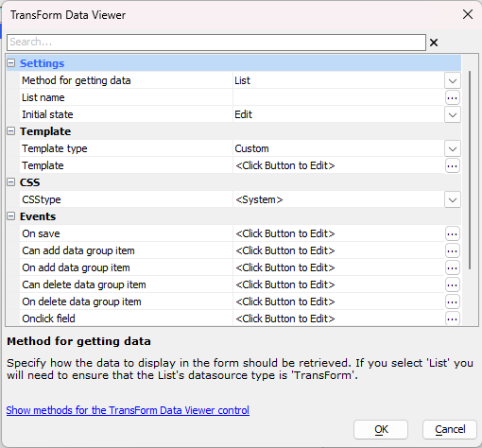Clear the search box with the X icon
The image size is (482, 448).
pos(434,43)
